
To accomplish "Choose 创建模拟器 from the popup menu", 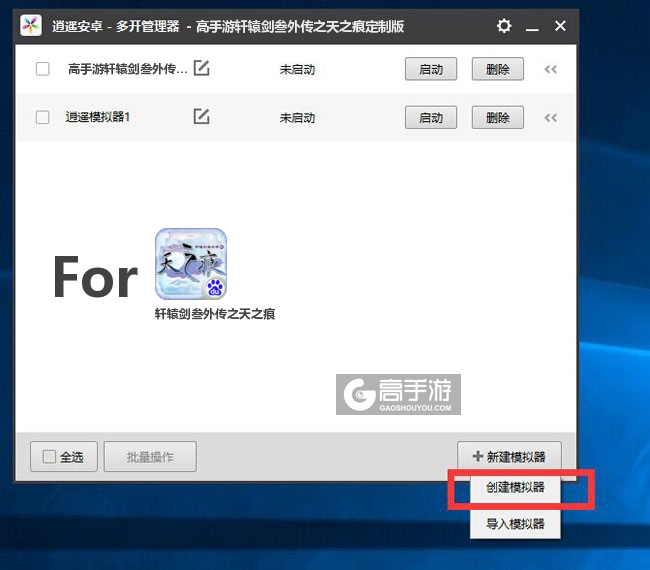I will (516, 490).
